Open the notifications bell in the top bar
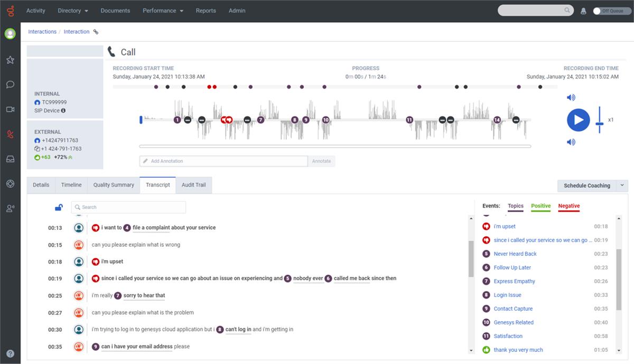634x364 pixels. [x=582, y=10]
